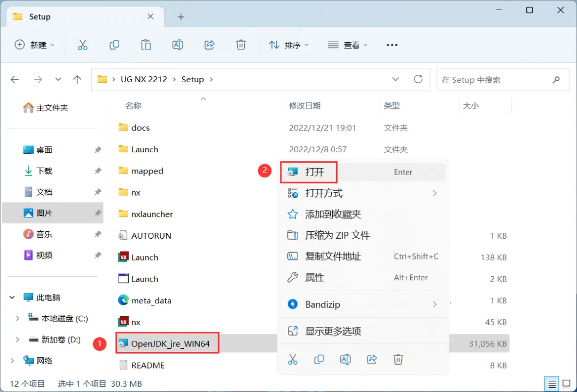Click the Rename icon in the toolbar

[x=178, y=45]
